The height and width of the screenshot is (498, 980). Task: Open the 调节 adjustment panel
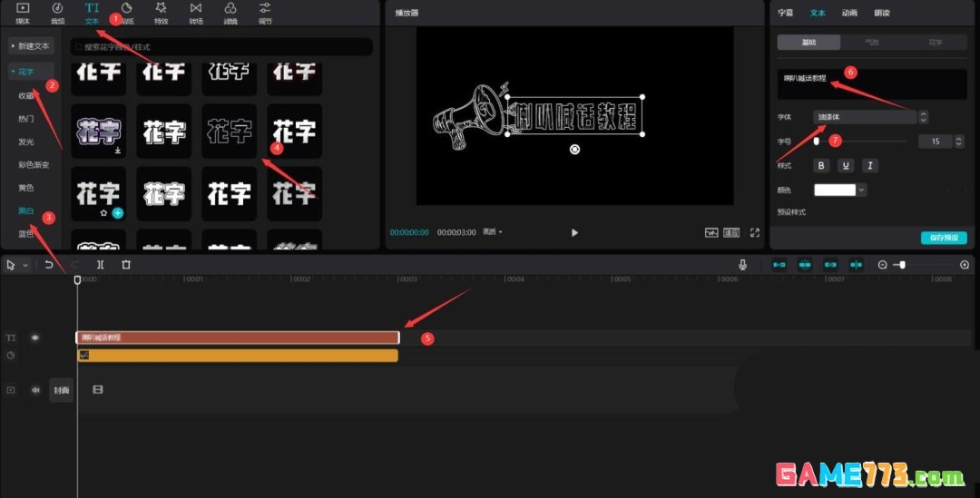click(x=265, y=13)
